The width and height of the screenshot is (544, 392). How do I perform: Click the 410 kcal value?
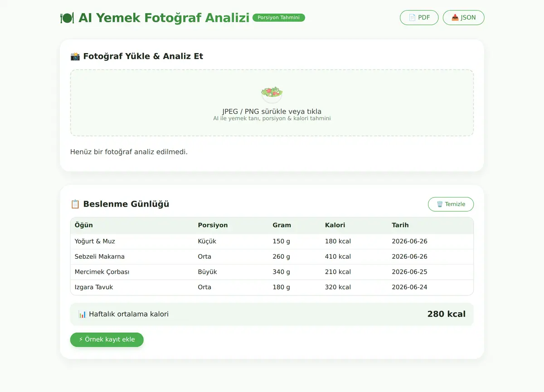[x=338, y=256]
